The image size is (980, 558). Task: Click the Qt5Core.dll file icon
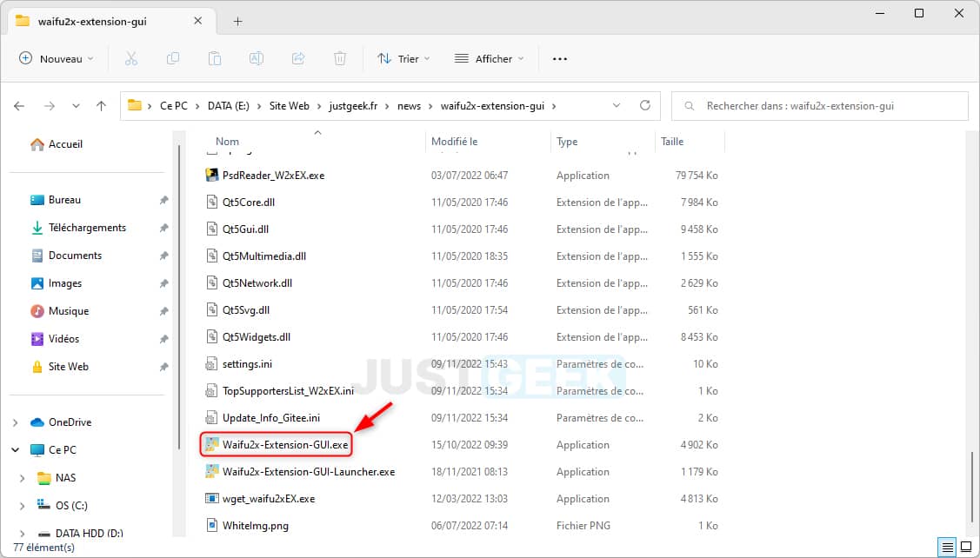[212, 203]
